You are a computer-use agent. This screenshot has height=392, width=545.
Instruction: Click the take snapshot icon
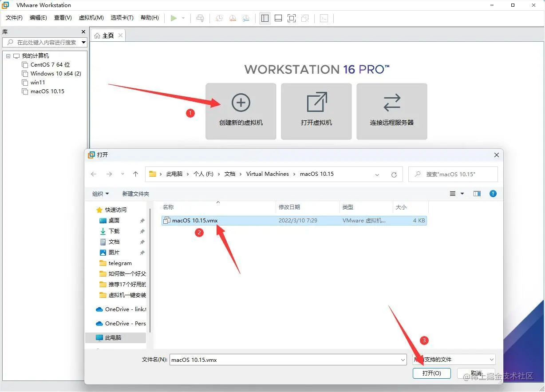tap(218, 18)
